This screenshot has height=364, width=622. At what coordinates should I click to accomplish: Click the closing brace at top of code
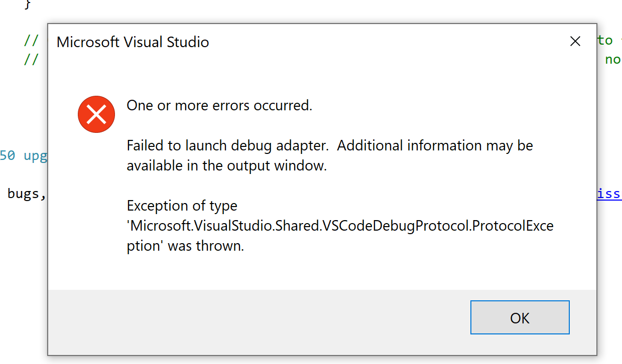click(27, 4)
